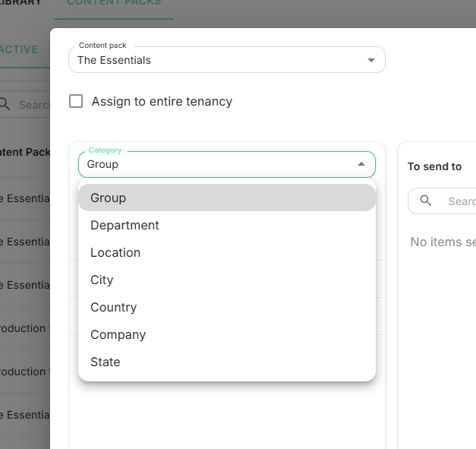Collapse the Category dropdown arrow

[361, 164]
